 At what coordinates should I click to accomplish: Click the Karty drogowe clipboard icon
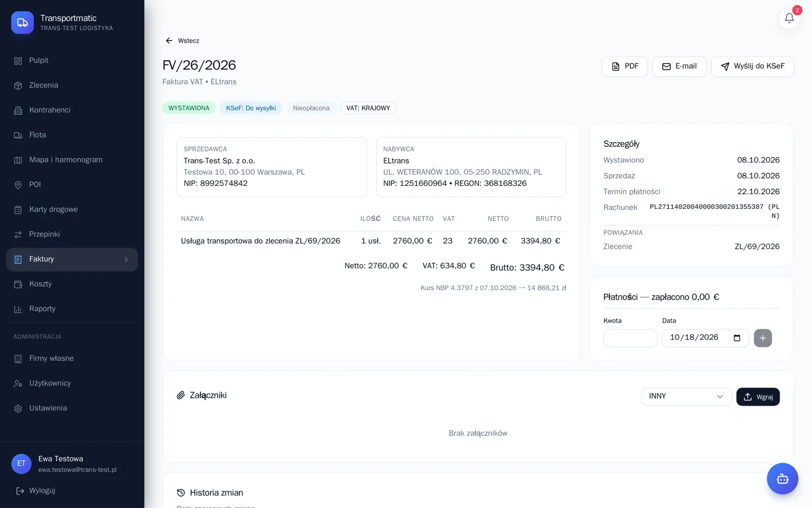point(18,210)
